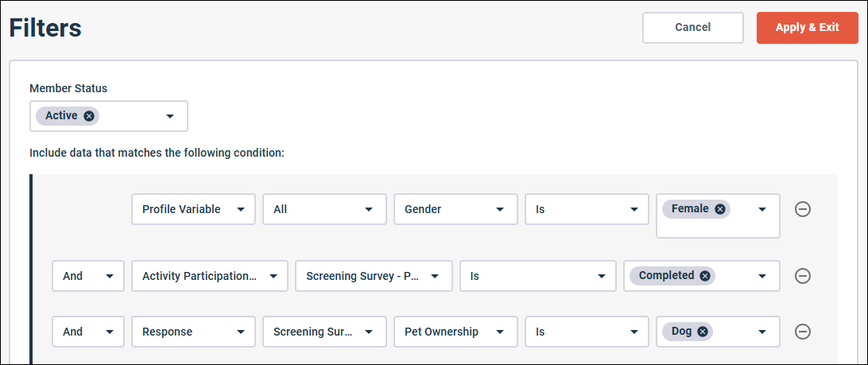Remove the Active status chip
The width and height of the screenshot is (868, 365).
pos(89,116)
